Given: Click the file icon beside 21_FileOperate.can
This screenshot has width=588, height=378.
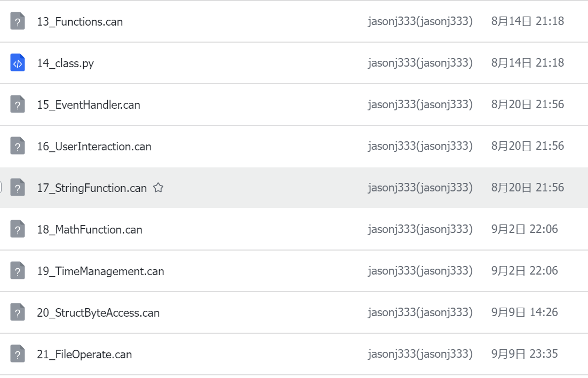Looking at the screenshot, I should [x=18, y=354].
